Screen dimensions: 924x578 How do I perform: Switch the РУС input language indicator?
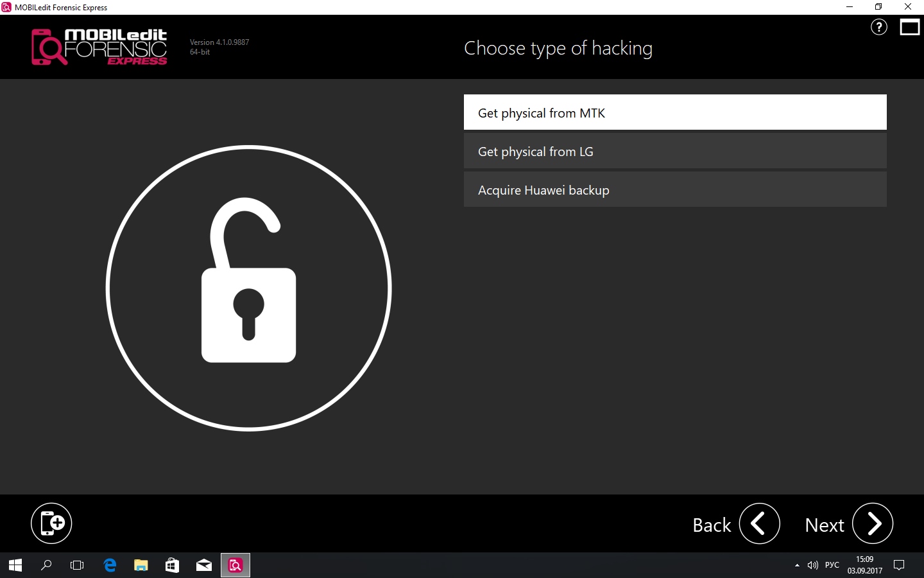tap(832, 565)
